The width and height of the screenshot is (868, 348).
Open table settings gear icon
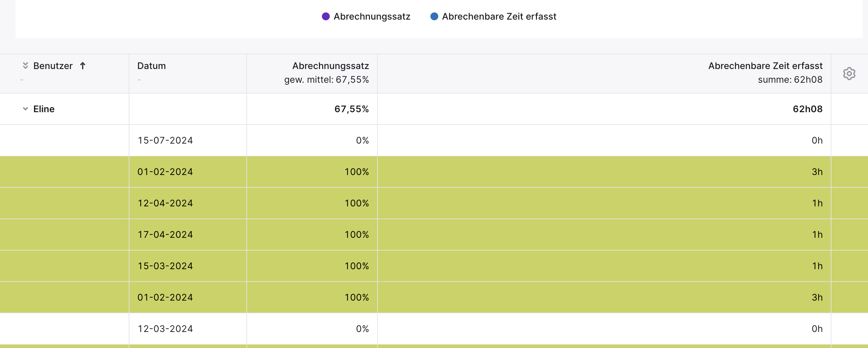click(849, 74)
